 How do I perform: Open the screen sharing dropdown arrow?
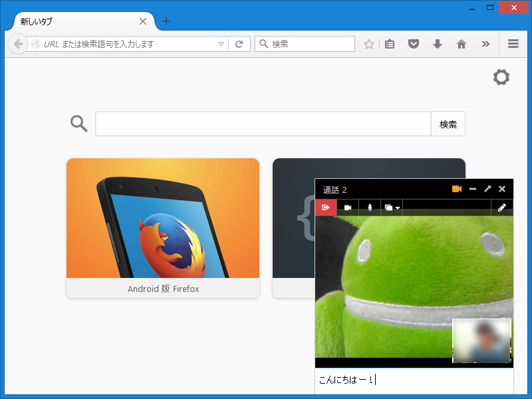click(x=397, y=207)
